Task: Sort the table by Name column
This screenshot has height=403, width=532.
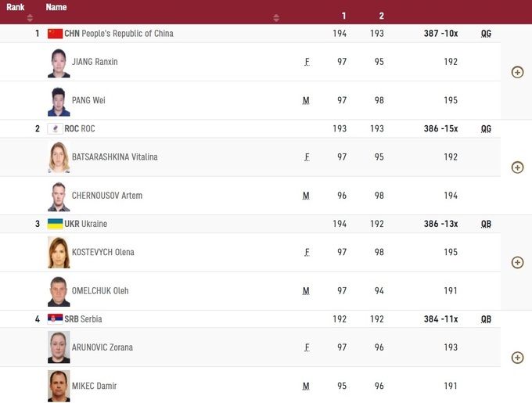Action: pos(56,7)
